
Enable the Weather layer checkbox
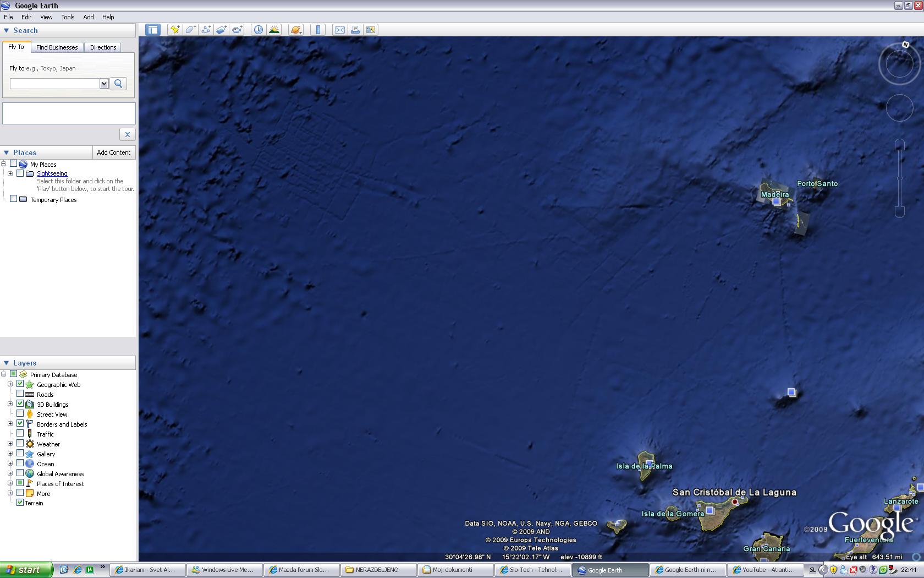tap(20, 444)
